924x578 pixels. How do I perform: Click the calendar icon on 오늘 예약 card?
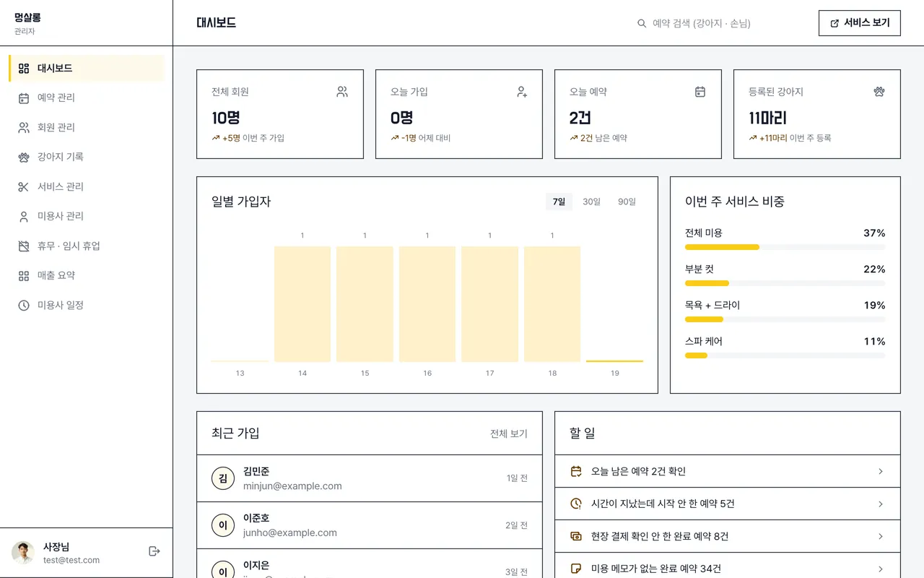700,92
